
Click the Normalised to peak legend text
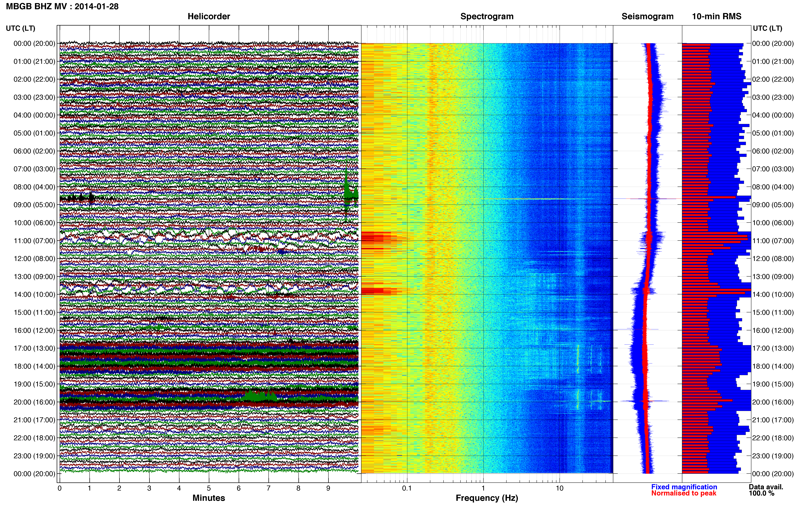coord(684,493)
